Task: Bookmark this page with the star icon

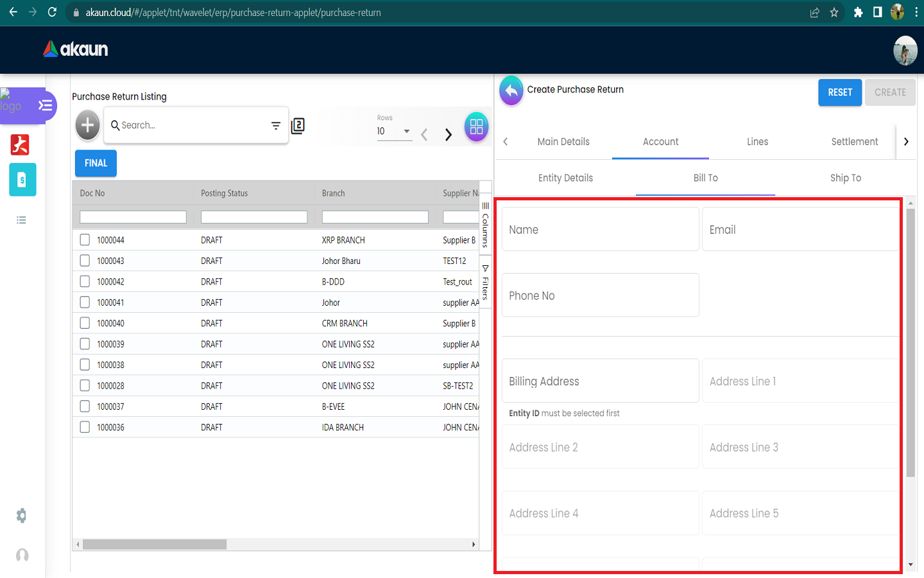Action: click(x=834, y=13)
